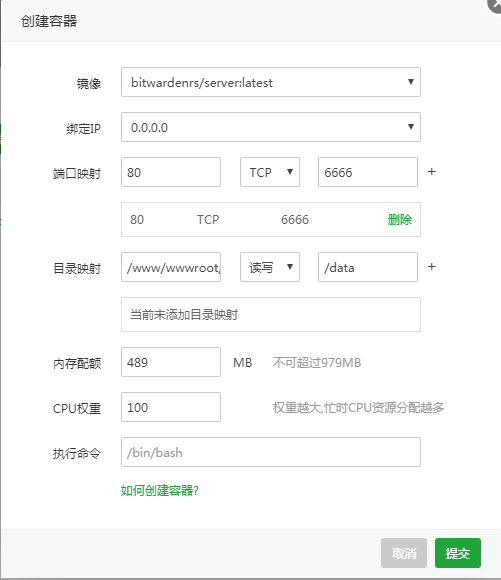
Task: Open the 如何创建容器? help link
Action: 159,490
